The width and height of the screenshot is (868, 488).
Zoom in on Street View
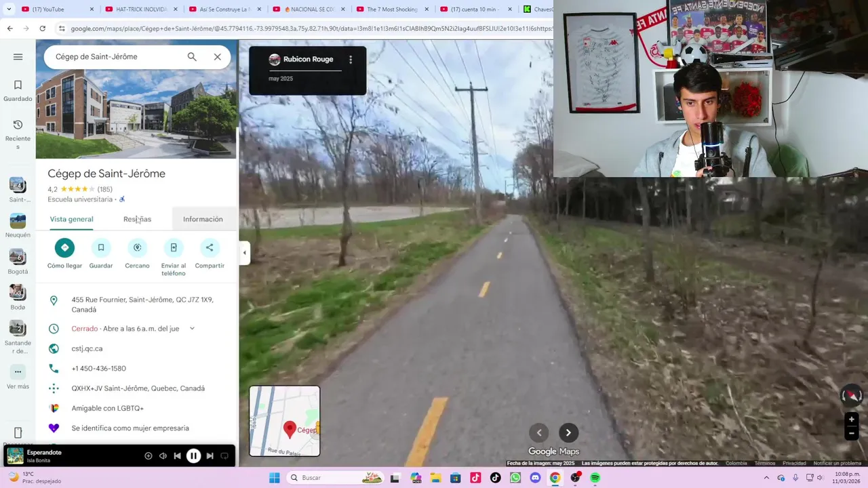852,420
